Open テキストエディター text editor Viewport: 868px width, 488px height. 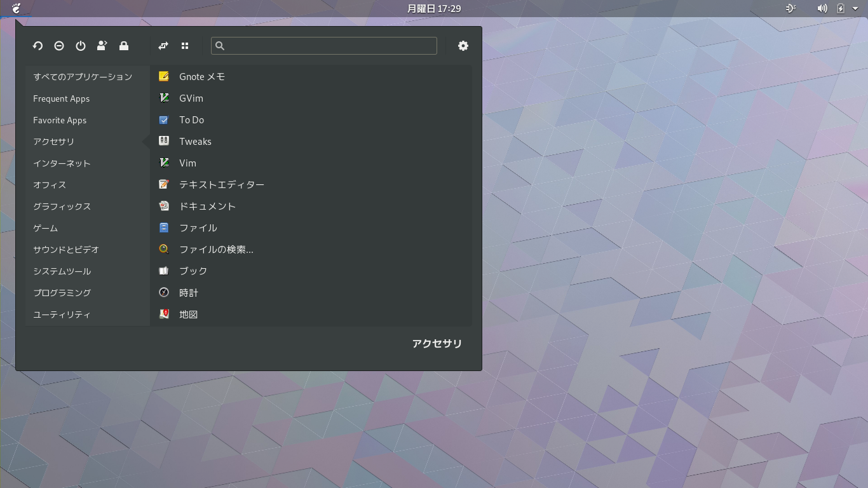[311, 184]
